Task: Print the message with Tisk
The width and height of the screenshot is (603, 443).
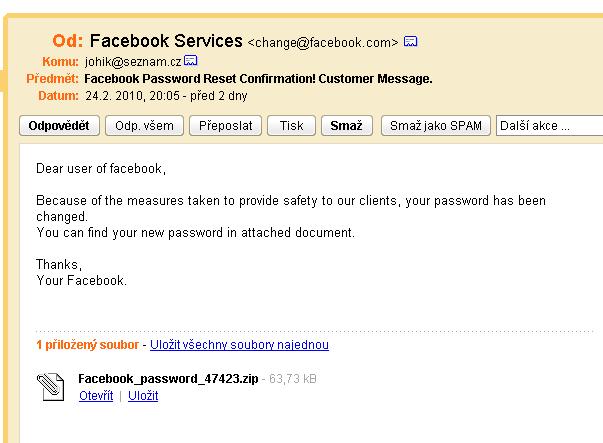Action: click(291, 126)
